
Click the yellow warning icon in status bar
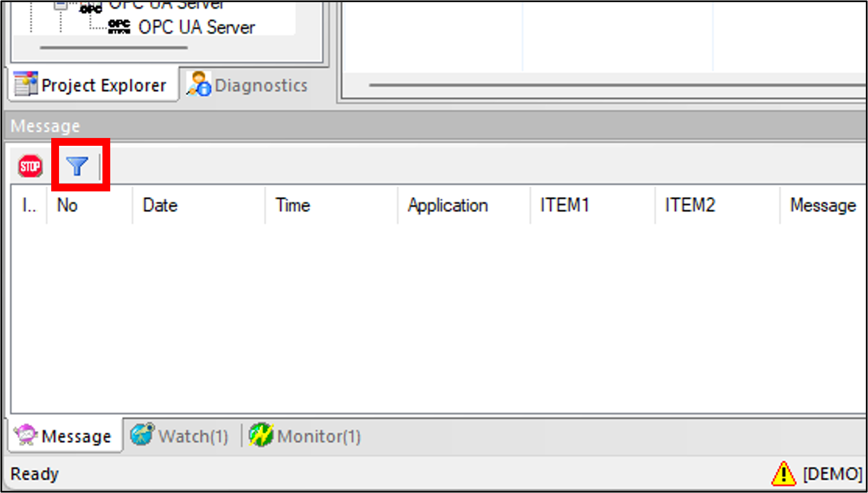point(783,474)
